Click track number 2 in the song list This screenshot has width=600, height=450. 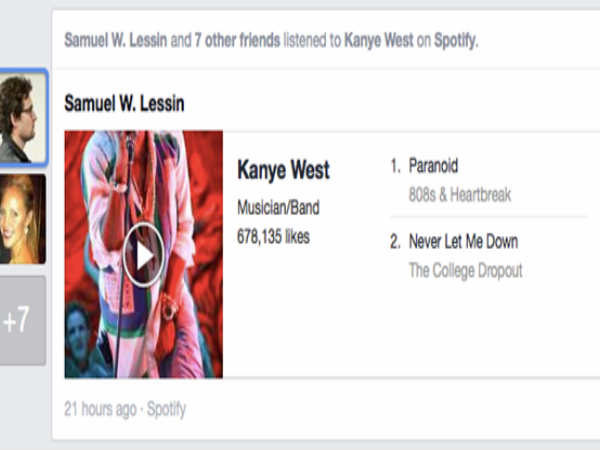395,241
